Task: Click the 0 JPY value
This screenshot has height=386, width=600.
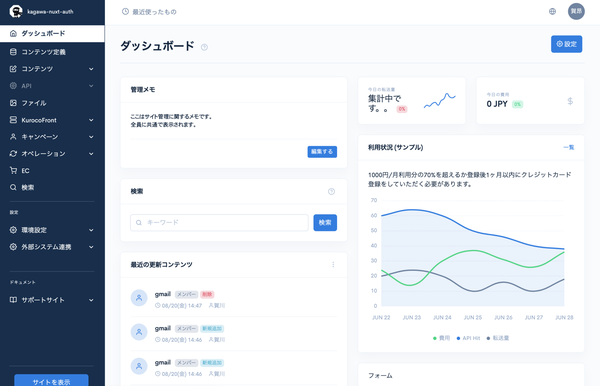Action: (497, 104)
